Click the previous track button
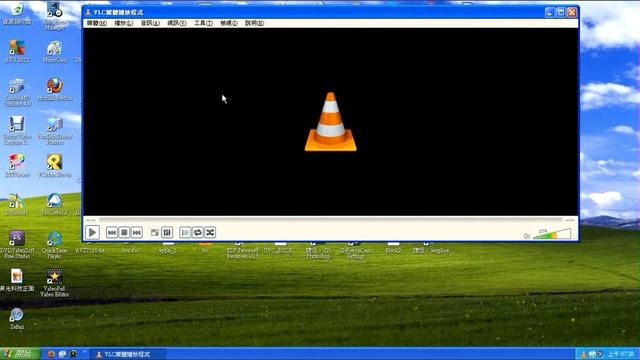The height and width of the screenshot is (360, 640). coord(112,233)
